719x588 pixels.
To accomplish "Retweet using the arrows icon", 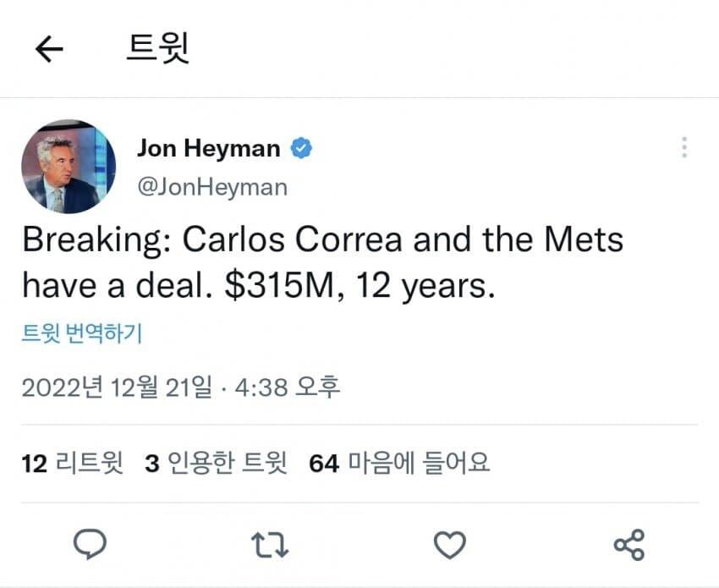I will click(272, 545).
